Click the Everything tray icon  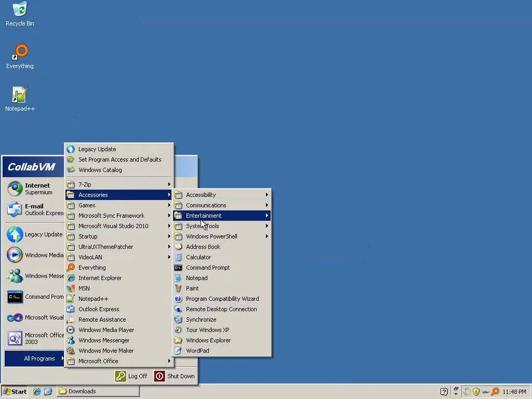tap(495, 392)
